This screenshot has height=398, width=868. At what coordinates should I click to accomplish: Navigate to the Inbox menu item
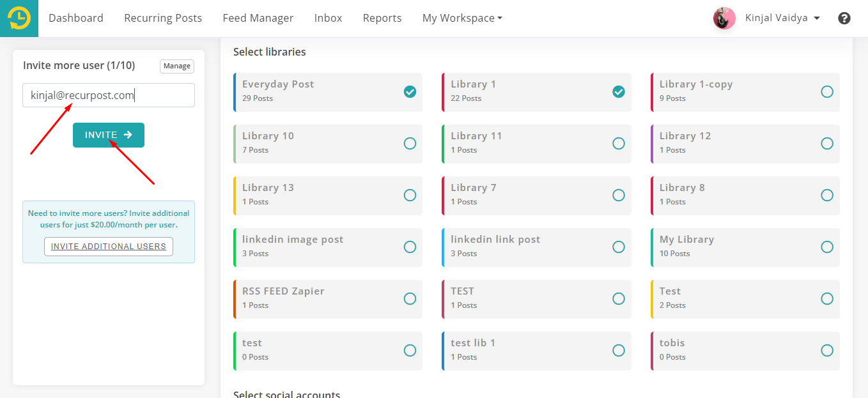[x=329, y=18]
